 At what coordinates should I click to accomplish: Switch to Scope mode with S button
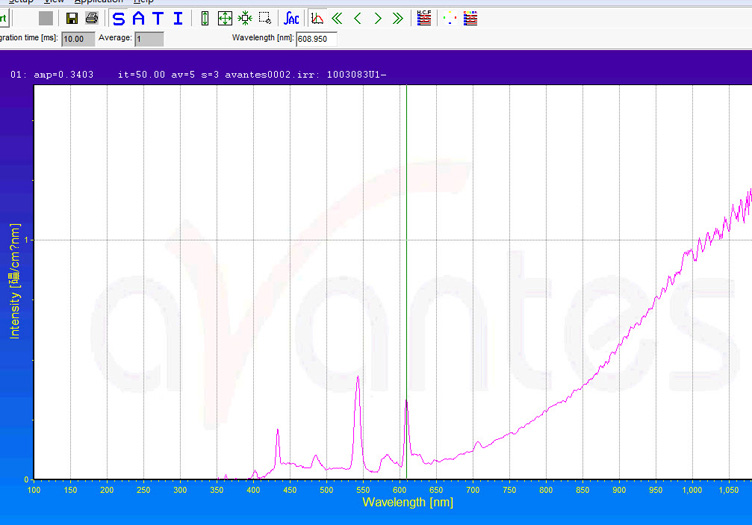click(x=118, y=18)
